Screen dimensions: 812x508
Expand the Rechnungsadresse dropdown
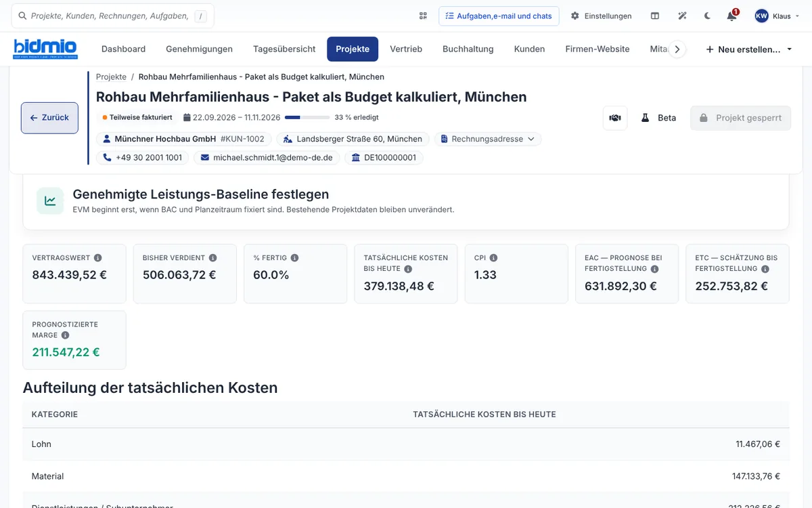(487, 139)
